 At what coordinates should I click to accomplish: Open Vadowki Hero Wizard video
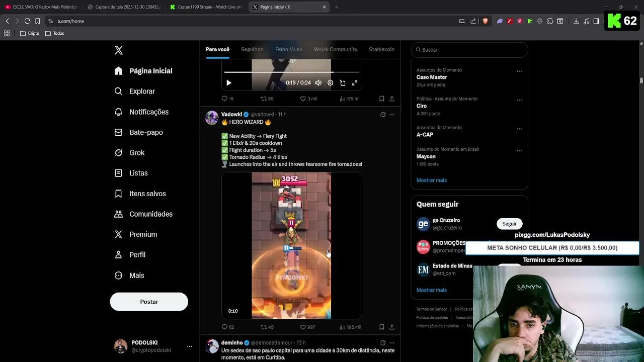(291, 246)
